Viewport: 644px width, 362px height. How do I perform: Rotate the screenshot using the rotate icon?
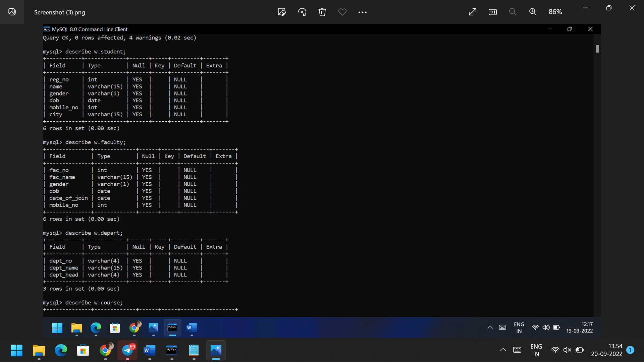pos(302,12)
